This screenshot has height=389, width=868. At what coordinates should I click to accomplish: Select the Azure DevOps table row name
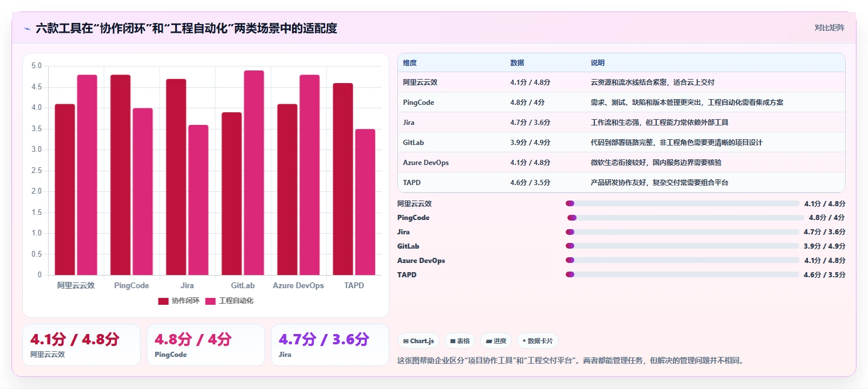click(426, 163)
